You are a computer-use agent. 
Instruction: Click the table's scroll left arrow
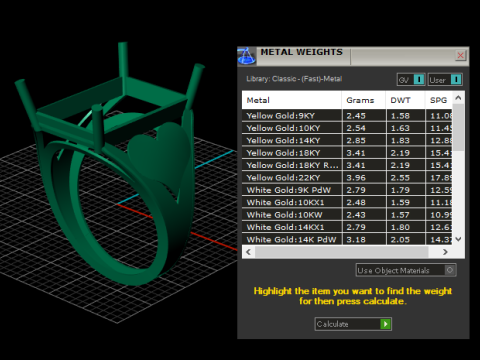tap(248, 252)
